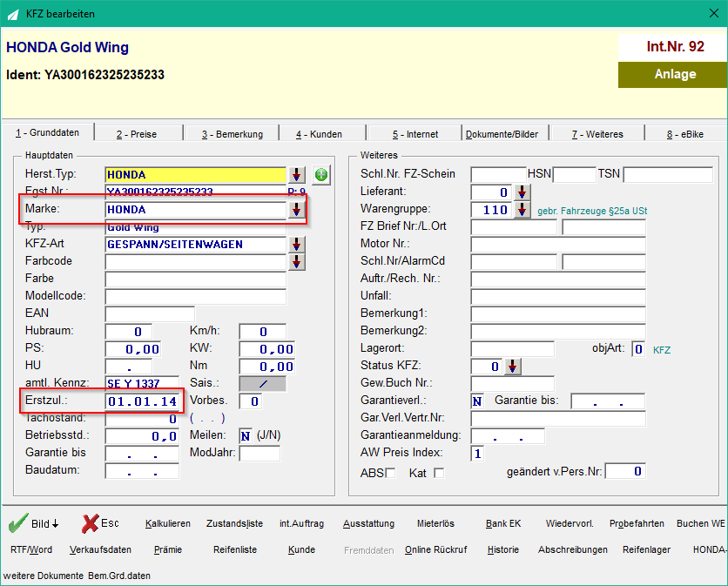
Task: Click the KFZ-Art field GESPANN/SEITENWAGEN
Action: tap(195, 245)
